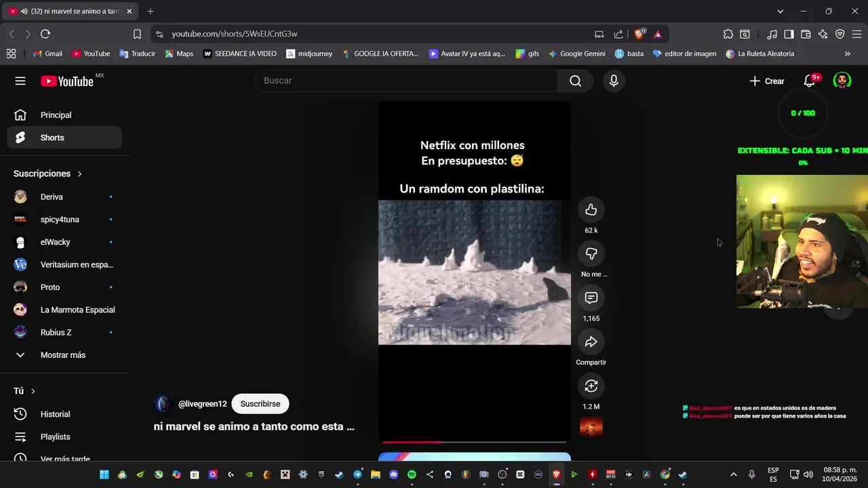Open the Gmail bookmark
Image resolution: width=868 pixels, height=488 pixels.
47,54
